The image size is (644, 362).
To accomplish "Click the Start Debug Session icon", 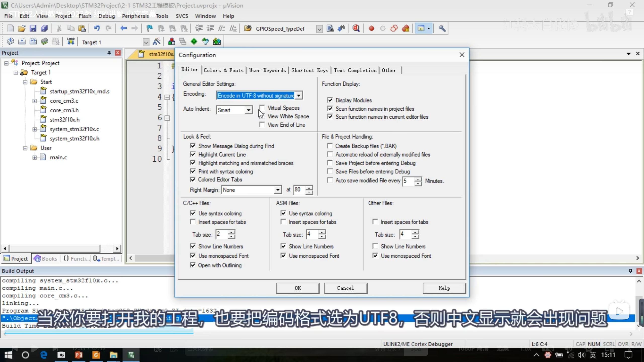I will [356, 28].
